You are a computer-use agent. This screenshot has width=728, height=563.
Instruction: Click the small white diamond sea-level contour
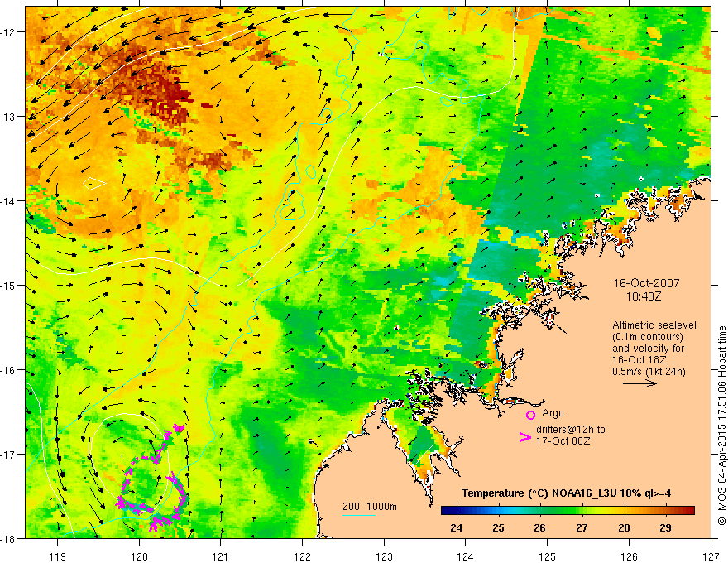pos(94,184)
